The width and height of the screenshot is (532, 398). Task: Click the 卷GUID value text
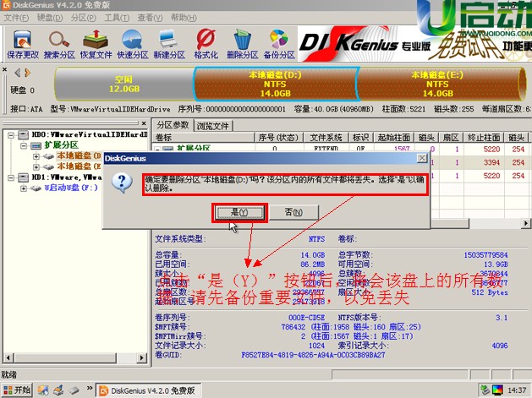click(313, 355)
